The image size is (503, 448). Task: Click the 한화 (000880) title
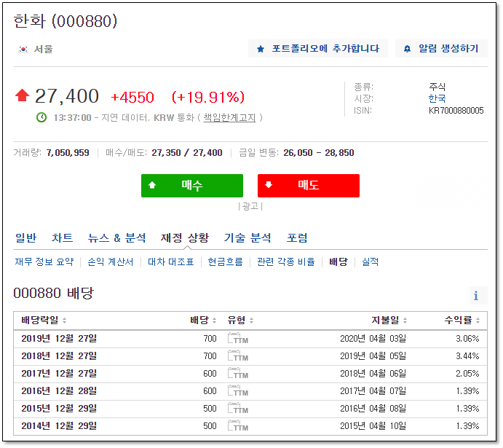(x=66, y=21)
